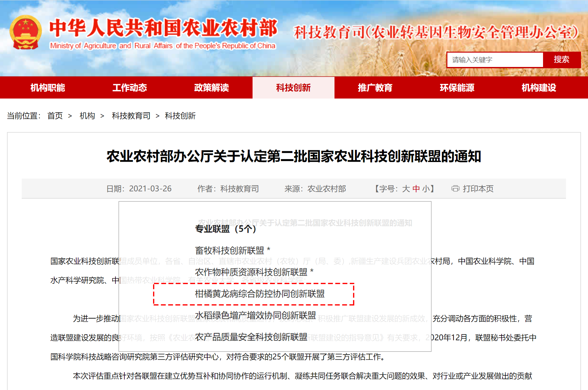Viewport: 588px width, 390px height.
Task: Open 科技教育司 breadcrumb link
Action: [x=131, y=116]
